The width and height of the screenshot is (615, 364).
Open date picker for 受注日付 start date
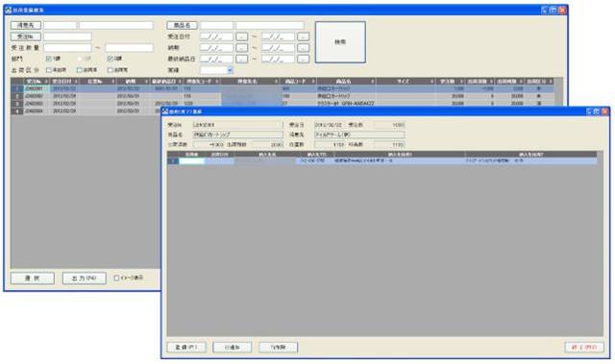(x=241, y=36)
